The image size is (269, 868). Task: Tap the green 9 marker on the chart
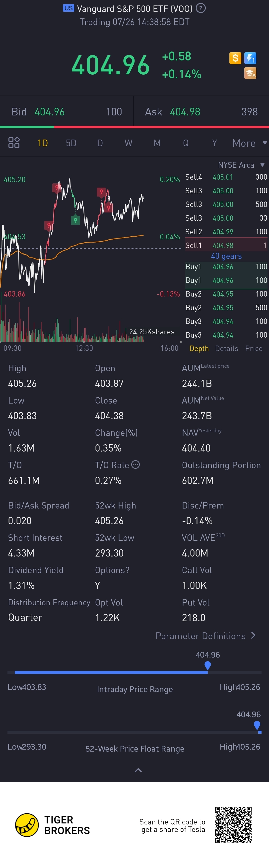(75, 220)
